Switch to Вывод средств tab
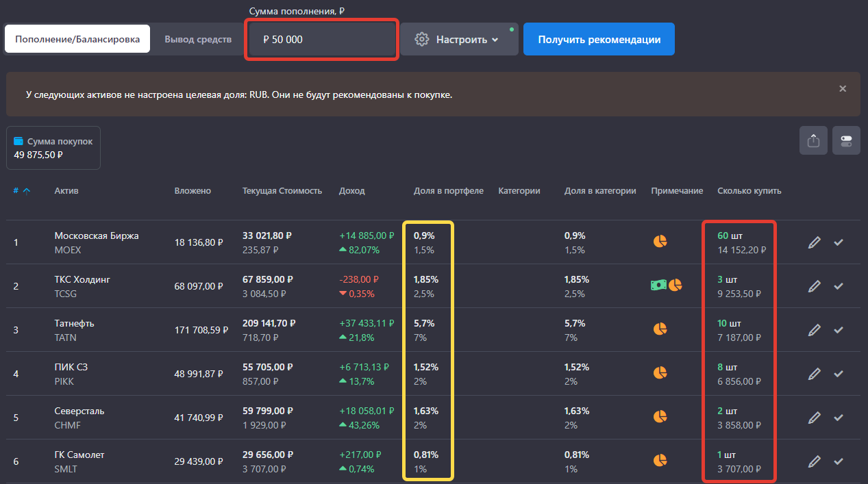This screenshot has width=868, height=484. [x=198, y=39]
